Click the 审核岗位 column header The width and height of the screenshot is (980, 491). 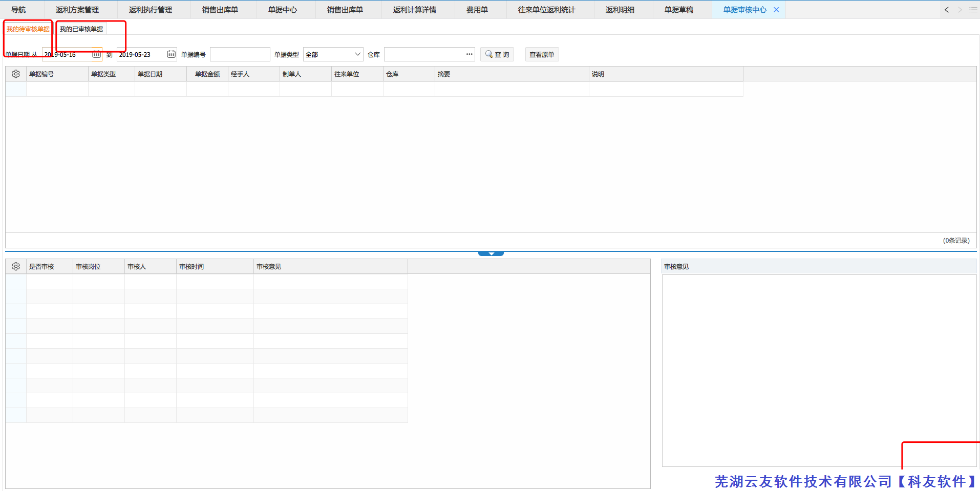coord(99,267)
